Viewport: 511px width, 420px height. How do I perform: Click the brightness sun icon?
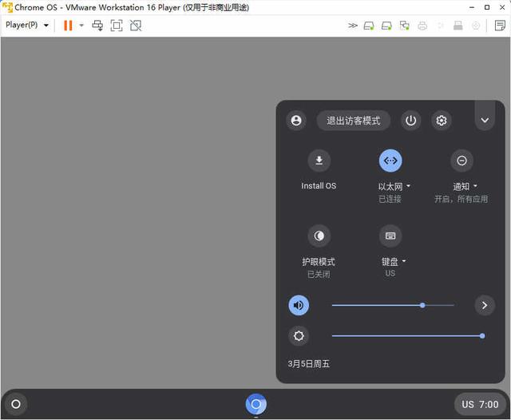(x=299, y=336)
